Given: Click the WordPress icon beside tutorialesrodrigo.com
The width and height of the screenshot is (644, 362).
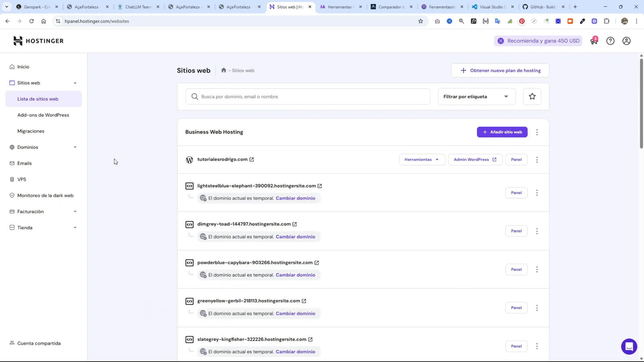Looking at the screenshot, I should tap(189, 159).
